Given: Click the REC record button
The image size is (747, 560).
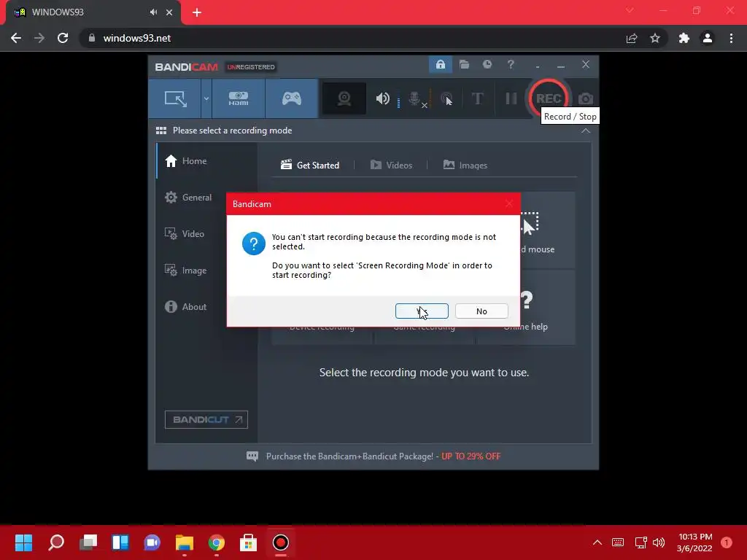Looking at the screenshot, I should coord(549,98).
